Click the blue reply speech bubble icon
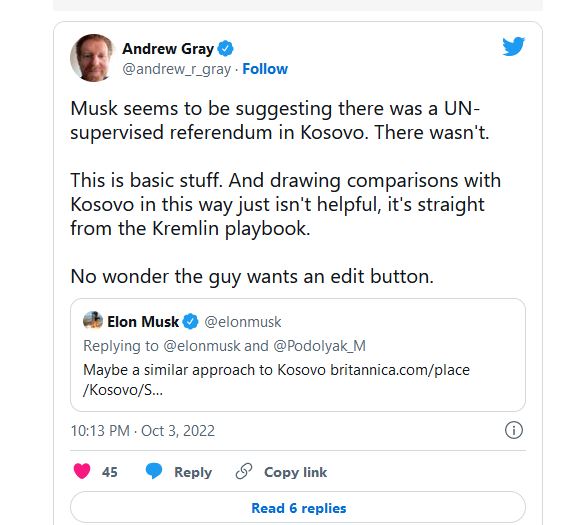The image size is (579, 525). point(154,471)
